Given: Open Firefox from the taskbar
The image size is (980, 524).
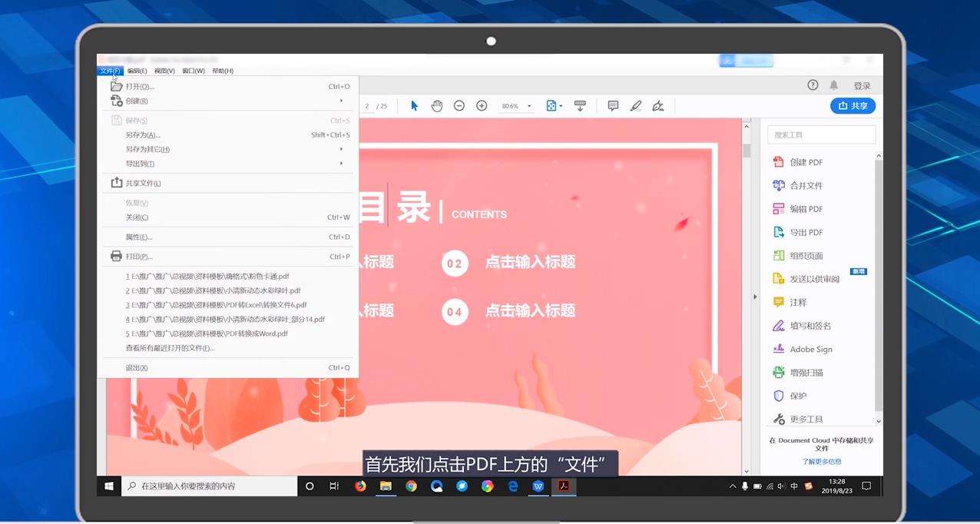Looking at the screenshot, I should coord(360,486).
